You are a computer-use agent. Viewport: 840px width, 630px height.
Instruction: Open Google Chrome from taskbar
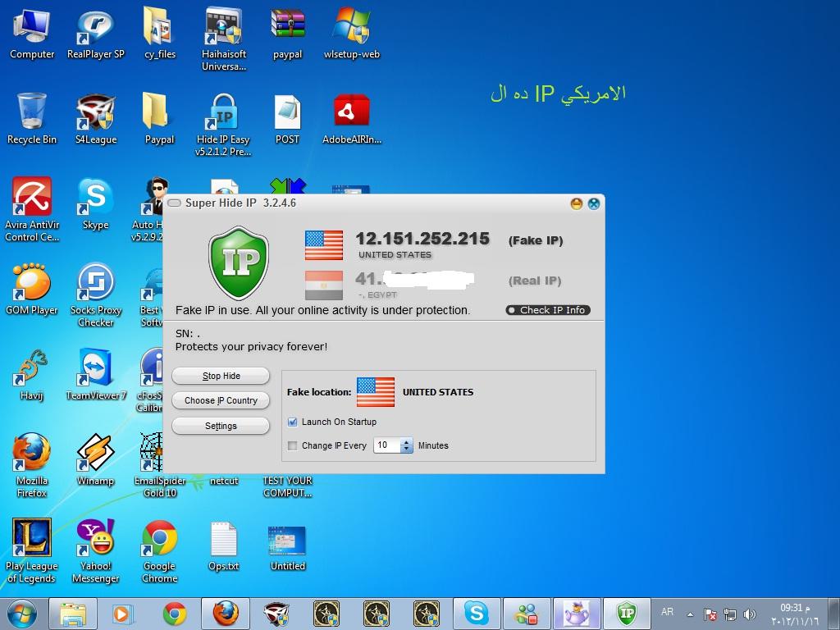[175, 614]
